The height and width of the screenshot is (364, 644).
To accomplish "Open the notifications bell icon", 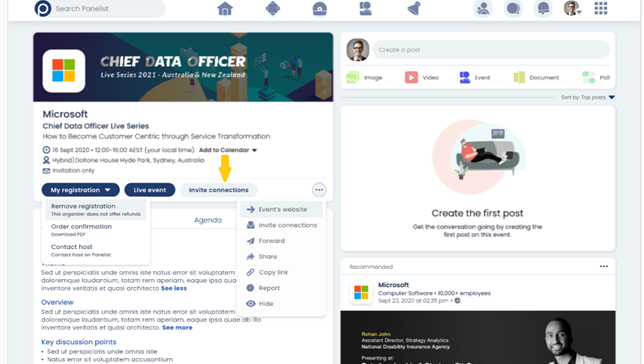I will 543,9.
